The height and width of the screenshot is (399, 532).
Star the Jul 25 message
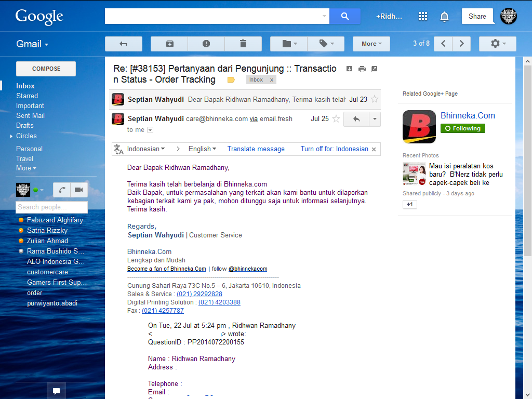(x=336, y=119)
